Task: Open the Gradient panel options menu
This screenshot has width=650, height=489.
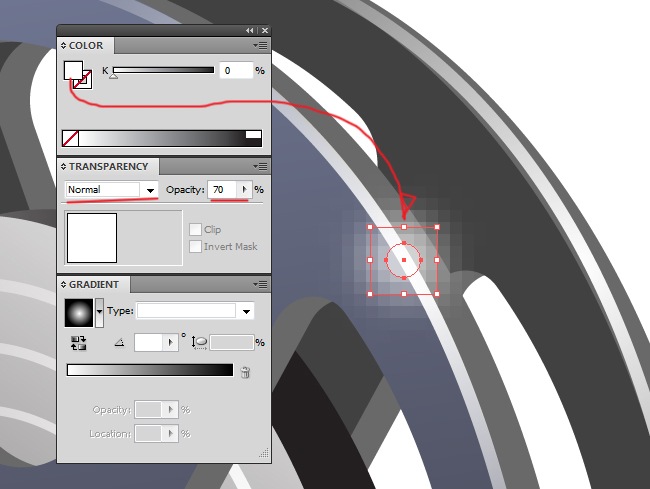Action: tap(260, 285)
